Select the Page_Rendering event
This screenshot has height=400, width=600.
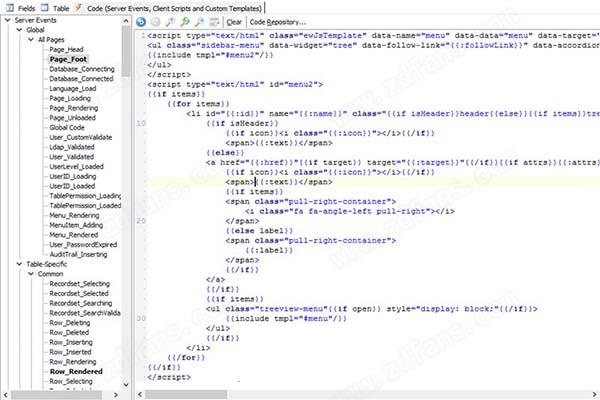(x=73, y=108)
